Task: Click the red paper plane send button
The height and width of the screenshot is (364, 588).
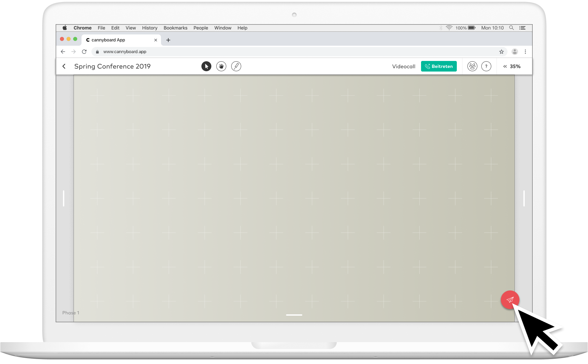Action: (510, 300)
